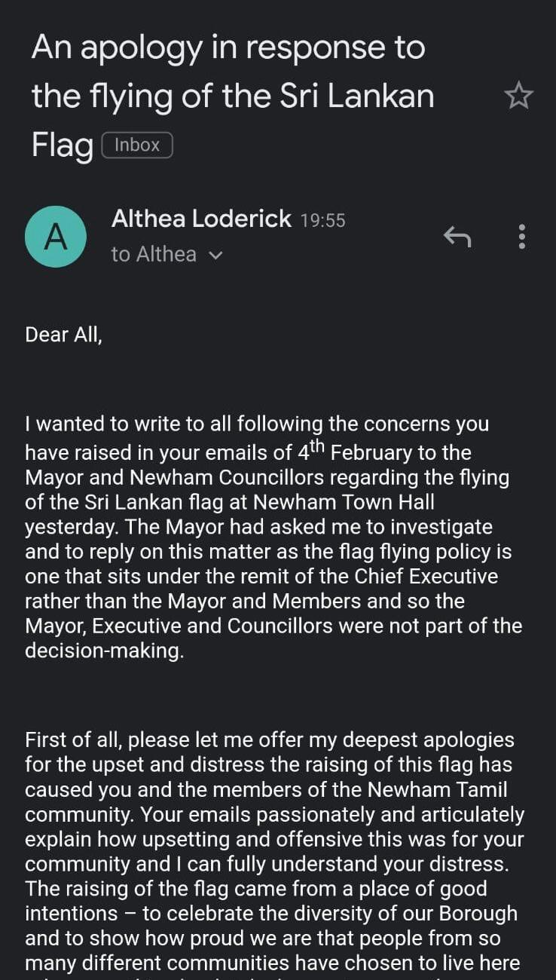Click the 'to Althea' recipient text

coord(154,255)
